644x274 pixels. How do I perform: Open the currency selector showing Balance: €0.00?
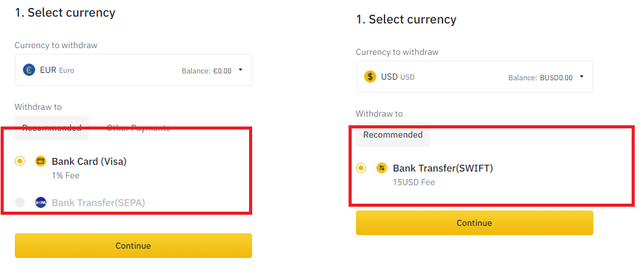(x=133, y=70)
